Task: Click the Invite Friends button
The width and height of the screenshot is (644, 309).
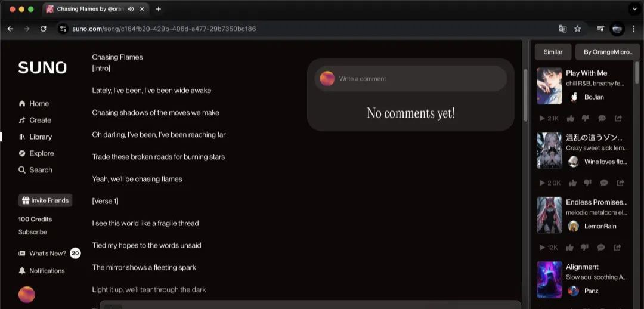Action: (45, 200)
